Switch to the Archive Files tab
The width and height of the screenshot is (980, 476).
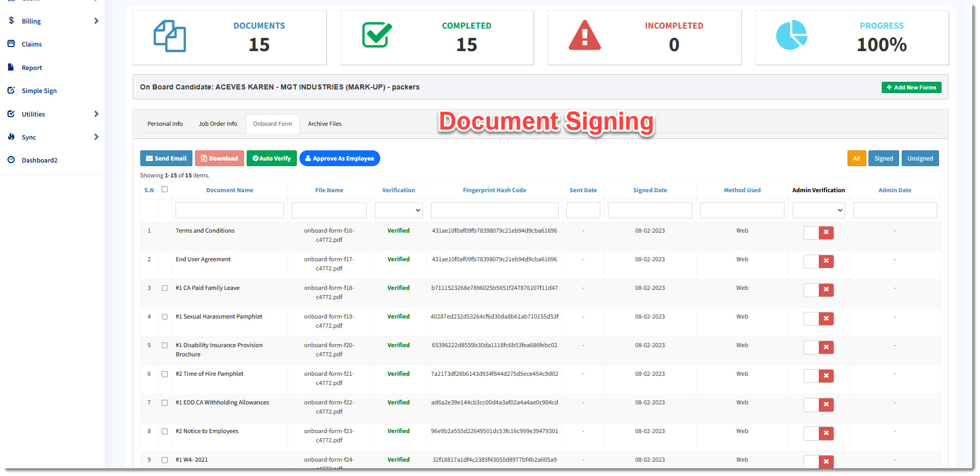coord(324,124)
